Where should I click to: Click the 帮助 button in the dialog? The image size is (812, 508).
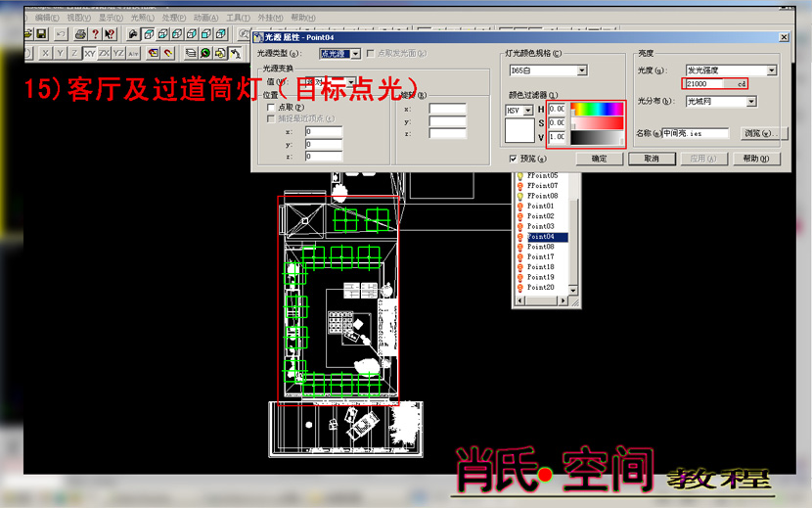pos(756,159)
